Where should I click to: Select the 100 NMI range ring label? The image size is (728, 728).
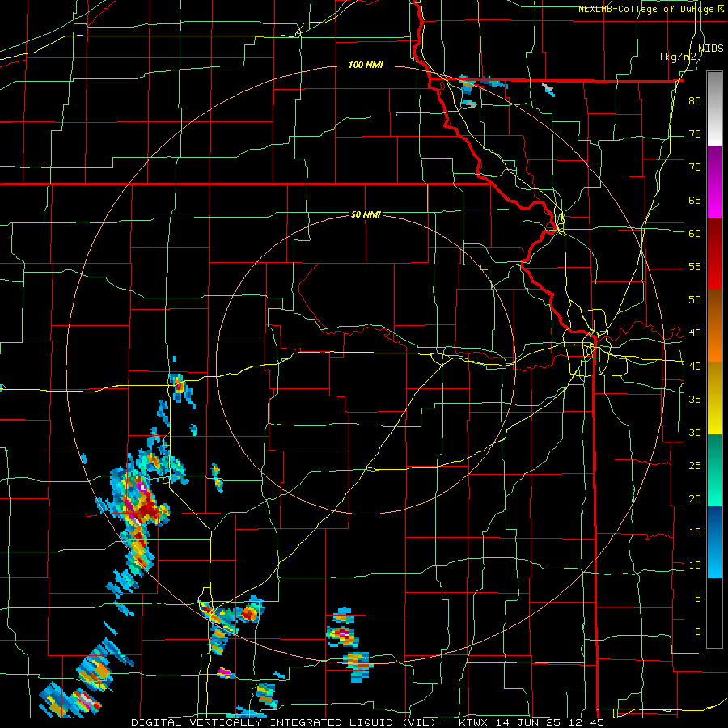coord(366,65)
